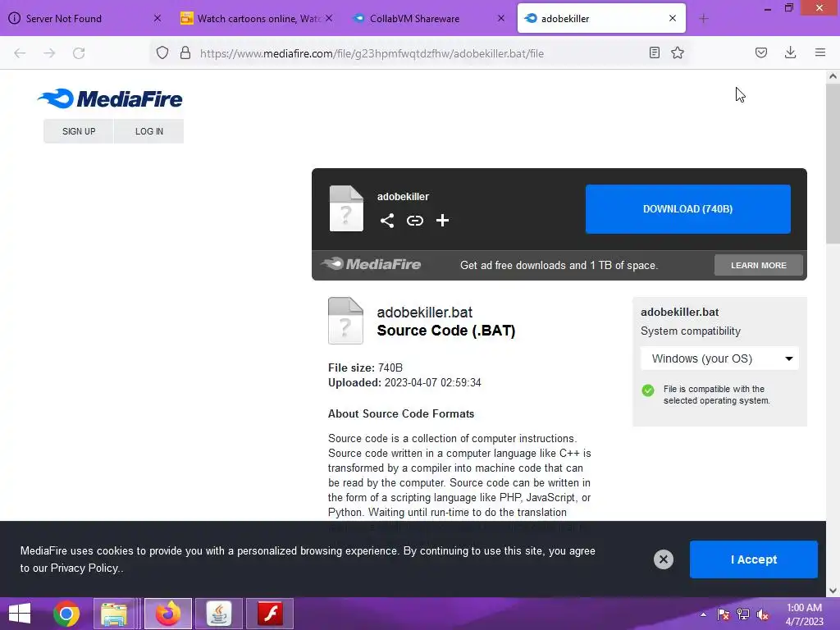Close the adobekiller tab

(673, 19)
